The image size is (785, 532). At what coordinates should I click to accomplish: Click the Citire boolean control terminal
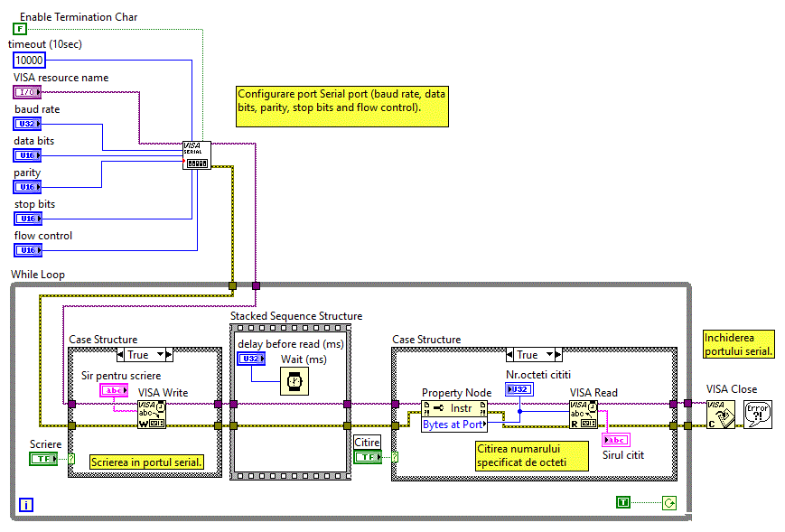367,457
